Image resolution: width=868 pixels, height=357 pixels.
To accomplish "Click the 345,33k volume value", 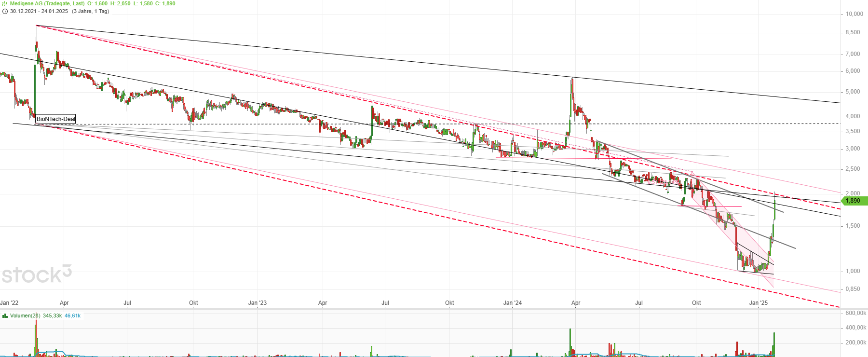I will [x=52, y=316].
